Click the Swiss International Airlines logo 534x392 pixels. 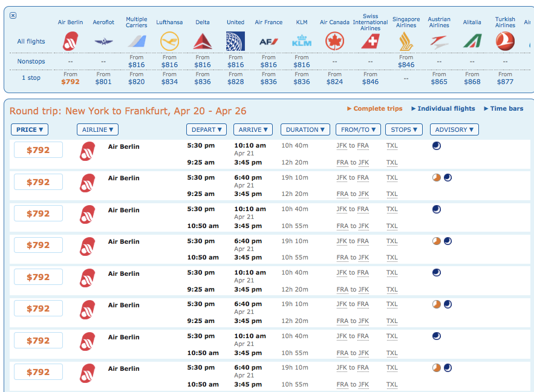tap(370, 41)
